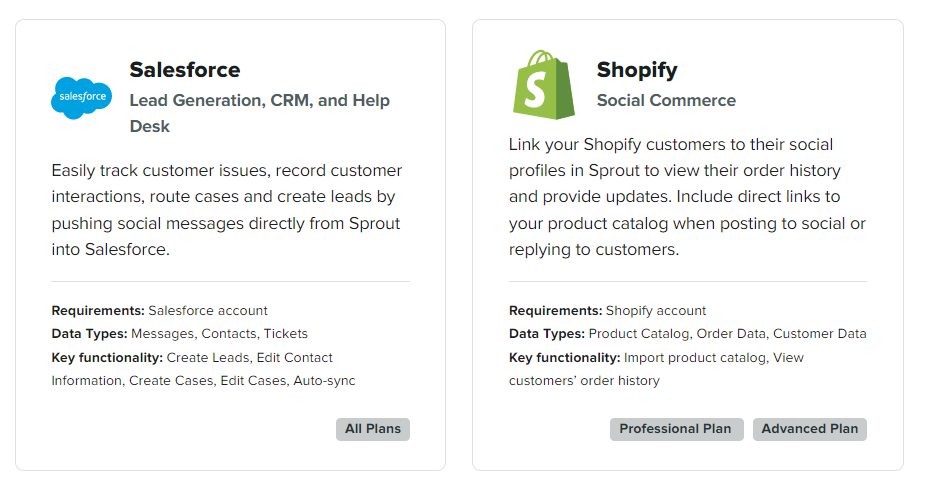
Task: Open the Shopify integration title
Action: coord(637,70)
